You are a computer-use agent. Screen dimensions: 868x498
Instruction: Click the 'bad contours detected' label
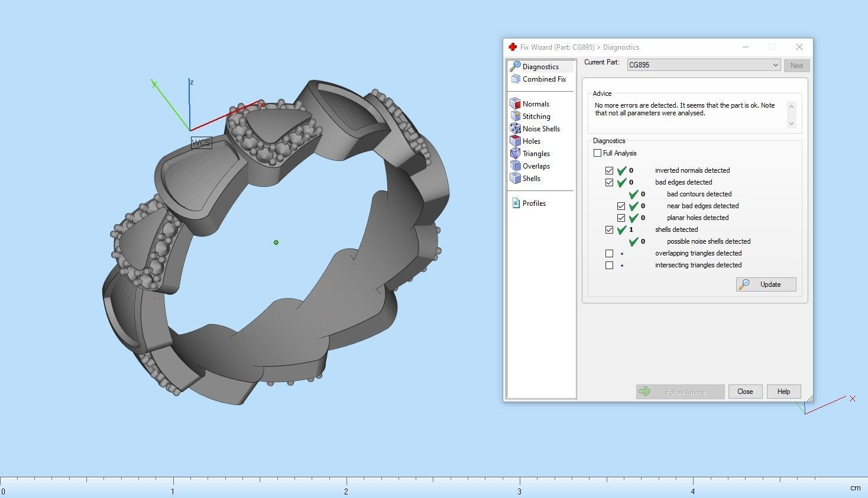(x=699, y=194)
